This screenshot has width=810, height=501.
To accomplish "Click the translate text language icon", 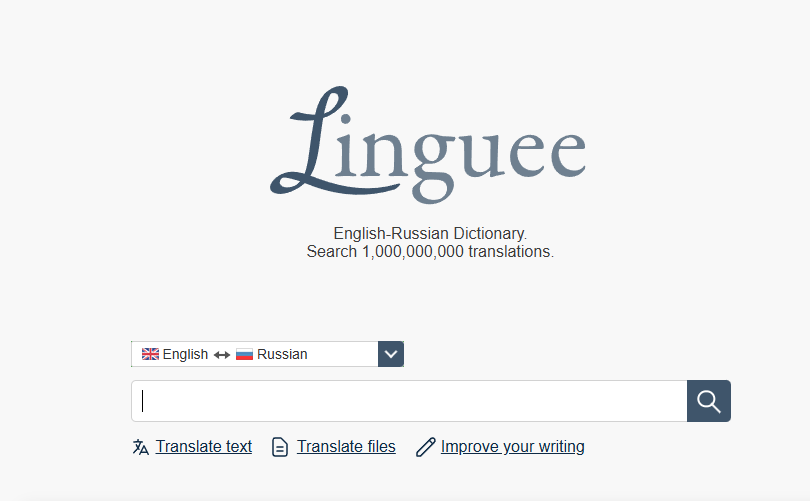I will click(141, 447).
